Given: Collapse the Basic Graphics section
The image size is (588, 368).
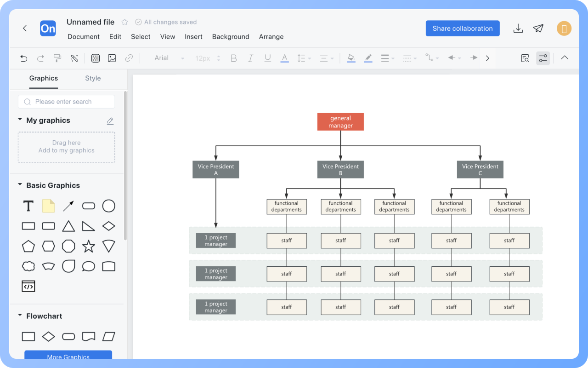Looking at the screenshot, I should 20,185.
